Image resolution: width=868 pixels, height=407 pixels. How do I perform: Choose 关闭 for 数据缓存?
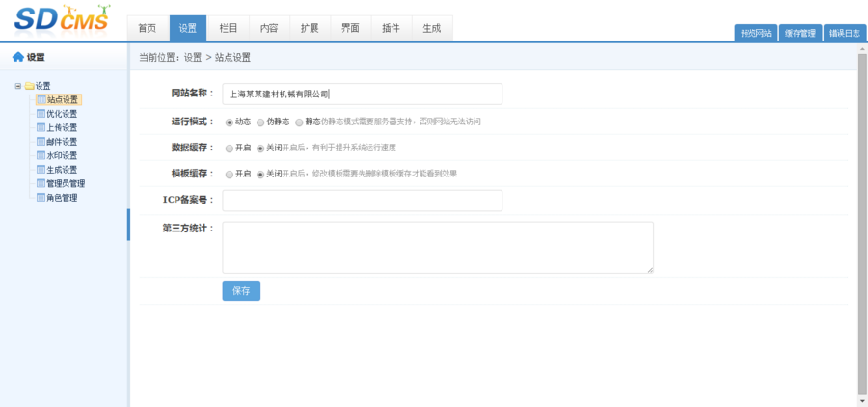260,149
